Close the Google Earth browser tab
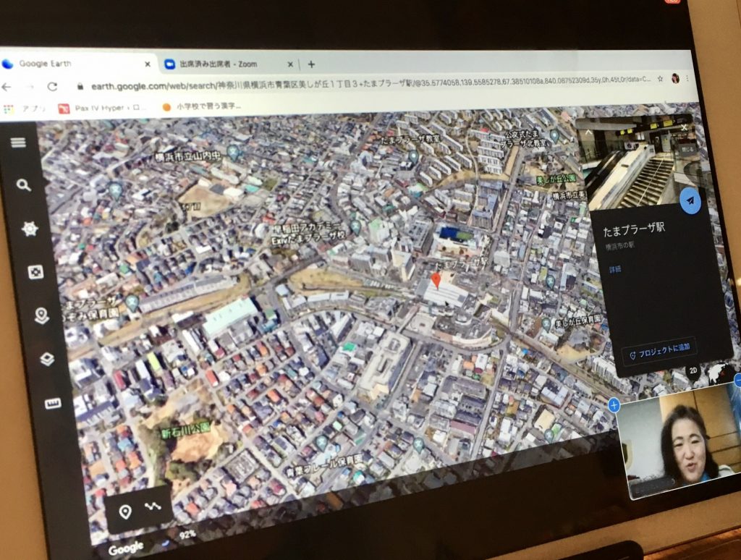The height and width of the screenshot is (560, 741). click(148, 64)
